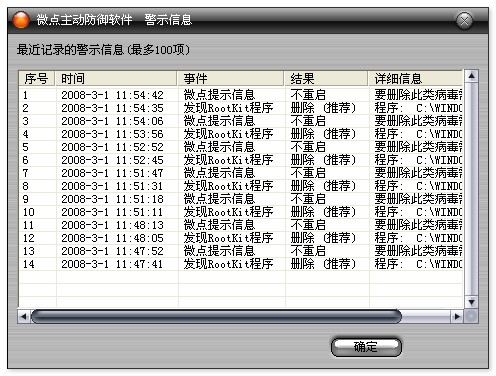Click 微点提示信息 event in row 1
Screen dimensions: 496x376
click(x=219, y=95)
